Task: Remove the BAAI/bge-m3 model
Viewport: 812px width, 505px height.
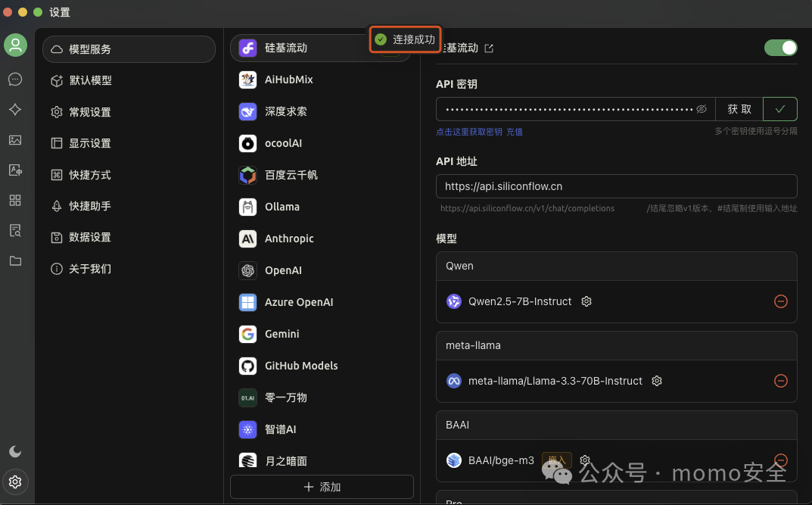Action: click(781, 460)
